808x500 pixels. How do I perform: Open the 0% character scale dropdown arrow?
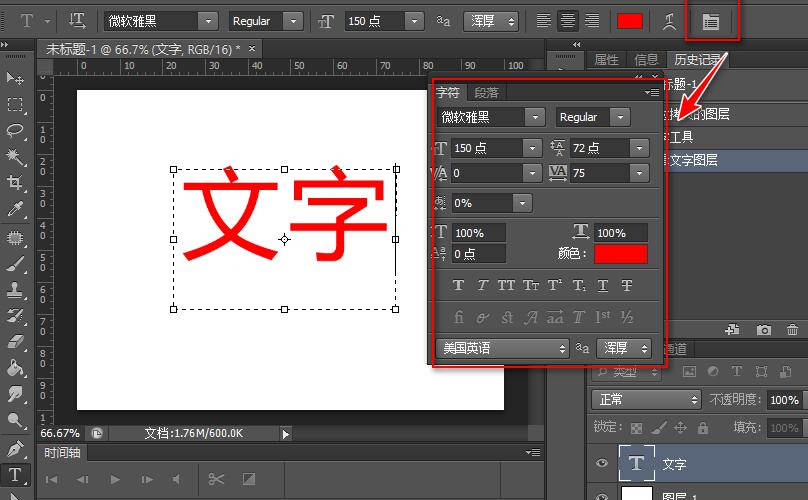point(522,203)
